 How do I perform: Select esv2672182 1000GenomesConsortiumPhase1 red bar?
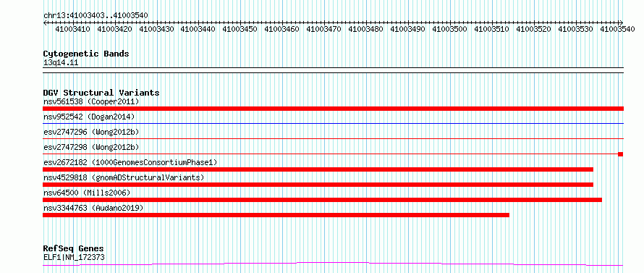click(x=318, y=169)
